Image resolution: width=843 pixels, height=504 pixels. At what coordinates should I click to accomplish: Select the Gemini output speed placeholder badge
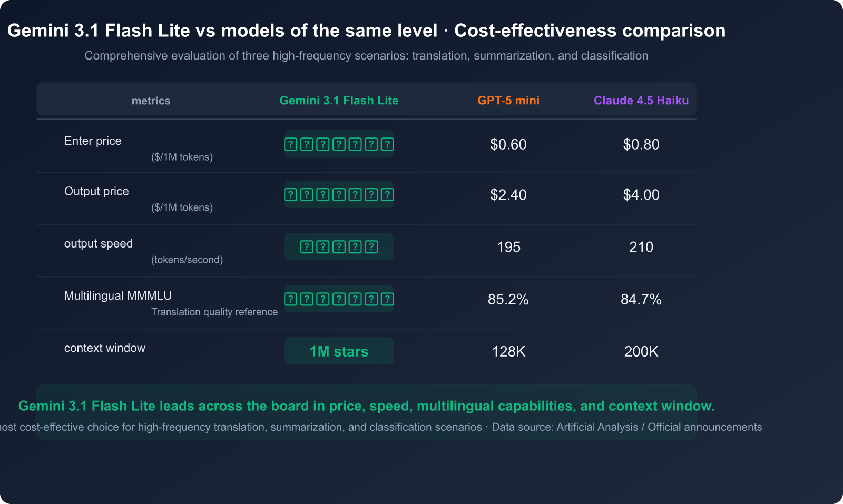(x=339, y=247)
